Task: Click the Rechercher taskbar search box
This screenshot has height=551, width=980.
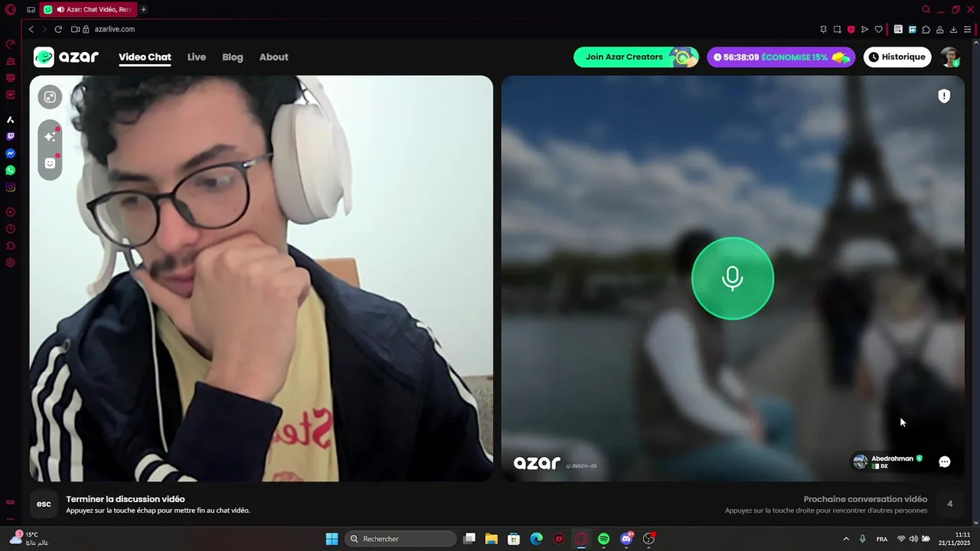Action: (x=401, y=539)
